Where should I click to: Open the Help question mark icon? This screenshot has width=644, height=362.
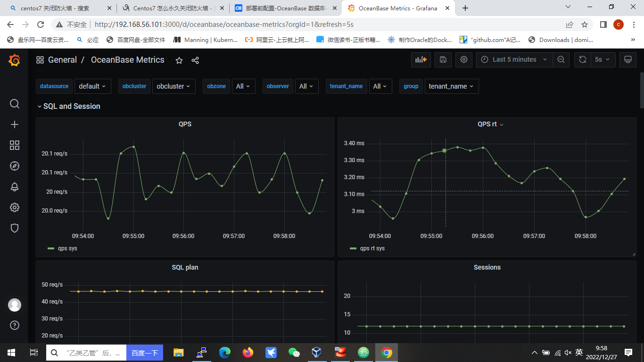click(15, 325)
